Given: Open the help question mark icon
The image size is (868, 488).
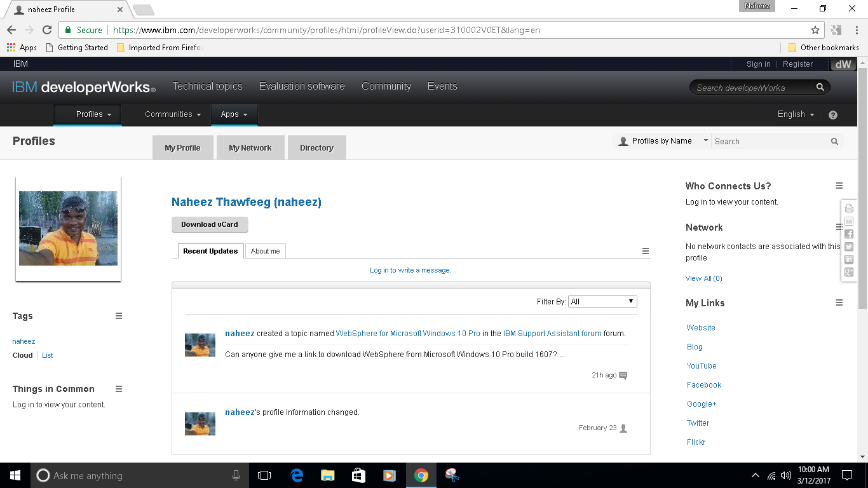Looking at the screenshot, I should 833,115.
